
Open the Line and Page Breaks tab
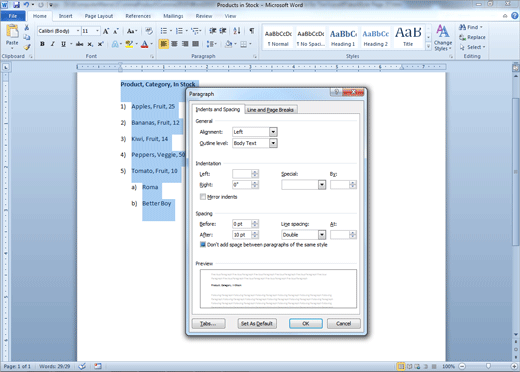pyautogui.click(x=270, y=110)
